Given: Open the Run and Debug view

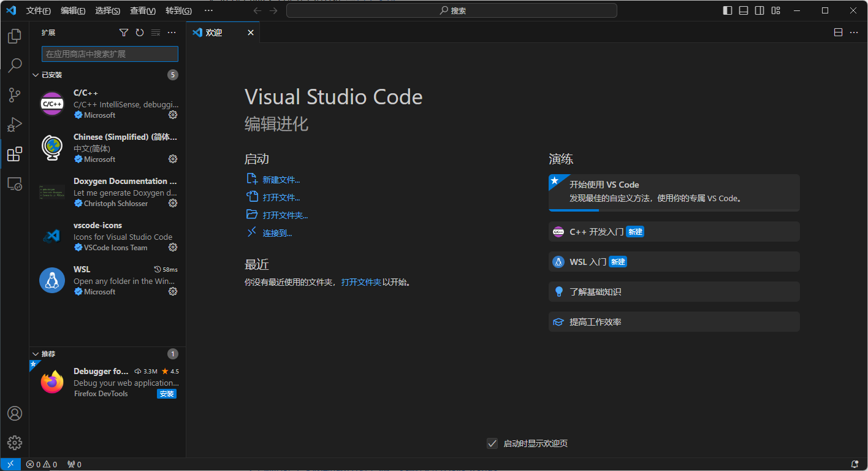Looking at the screenshot, I should coord(15,124).
